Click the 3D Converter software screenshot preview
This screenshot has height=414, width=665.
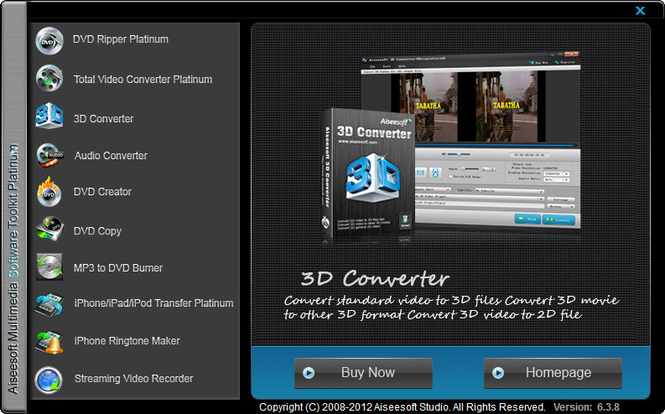(470, 140)
